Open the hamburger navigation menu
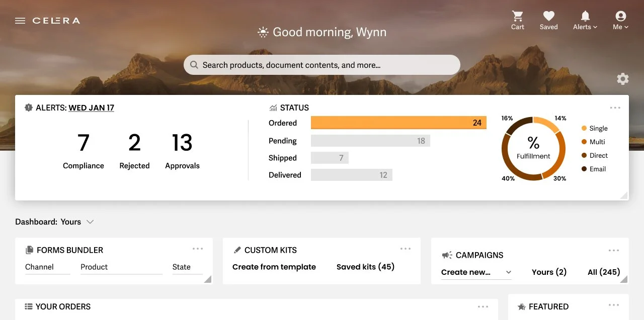This screenshot has height=320, width=644. coord(20,21)
